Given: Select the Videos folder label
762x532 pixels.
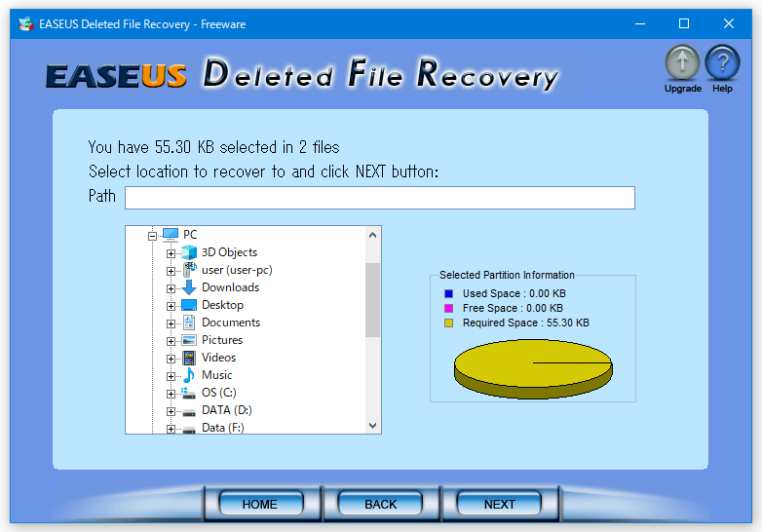Looking at the screenshot, I should [218, 358].
